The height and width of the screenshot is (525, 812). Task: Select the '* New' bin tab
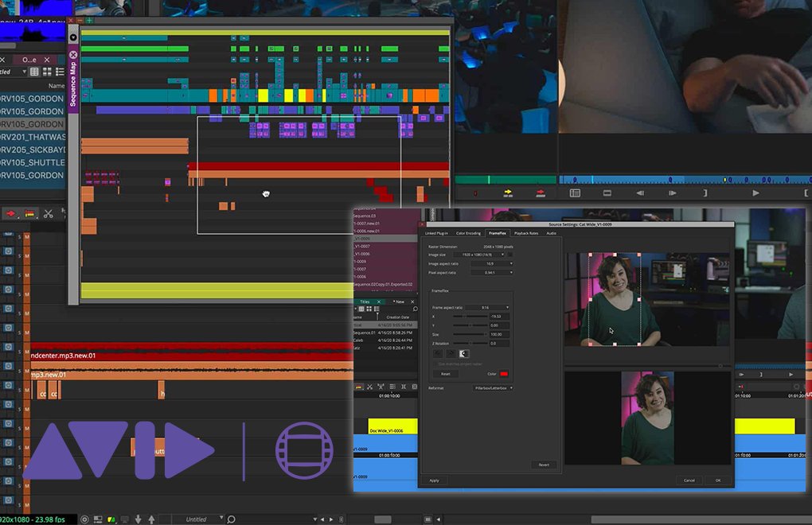point(399,301)
